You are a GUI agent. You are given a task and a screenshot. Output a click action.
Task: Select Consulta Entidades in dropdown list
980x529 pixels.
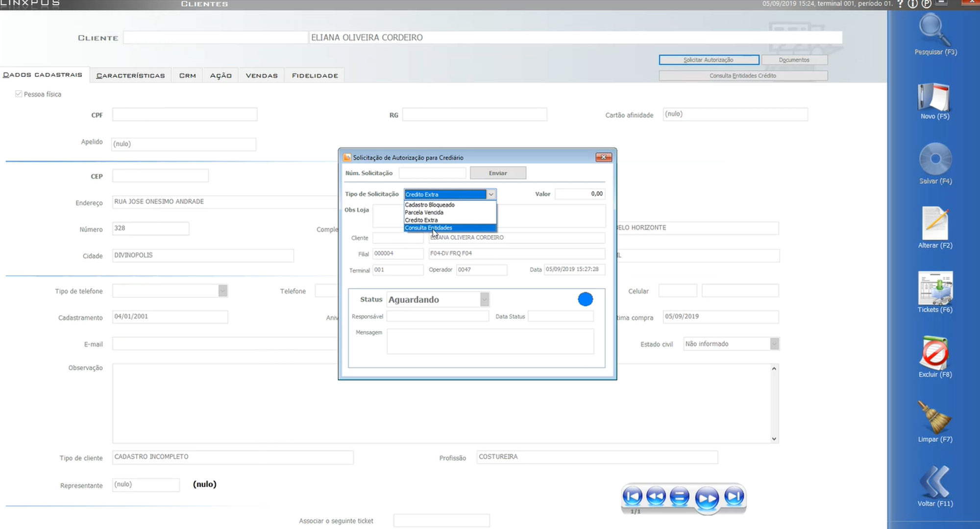(429, 228)
